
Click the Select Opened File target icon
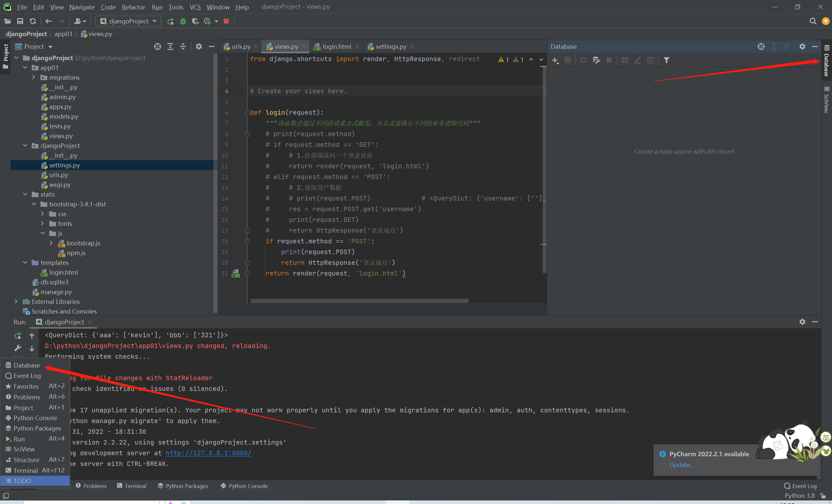(157, 46)
